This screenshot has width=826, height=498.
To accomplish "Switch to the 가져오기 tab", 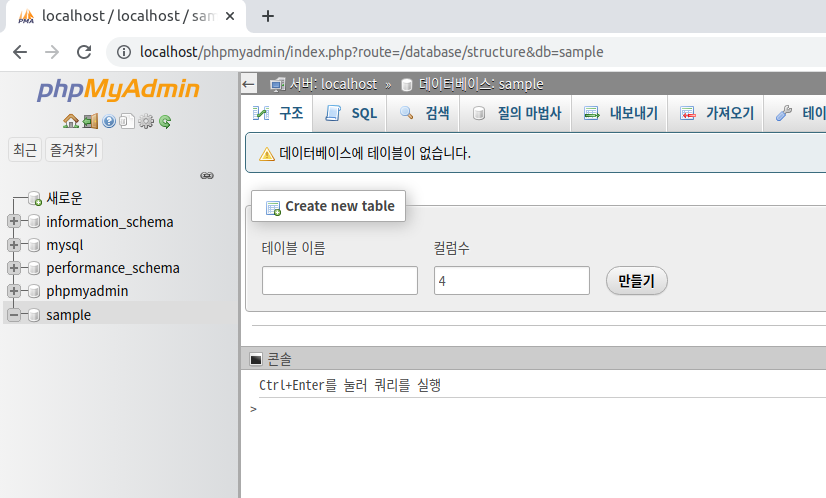I will pyautogui.click(x=716, y=113).
